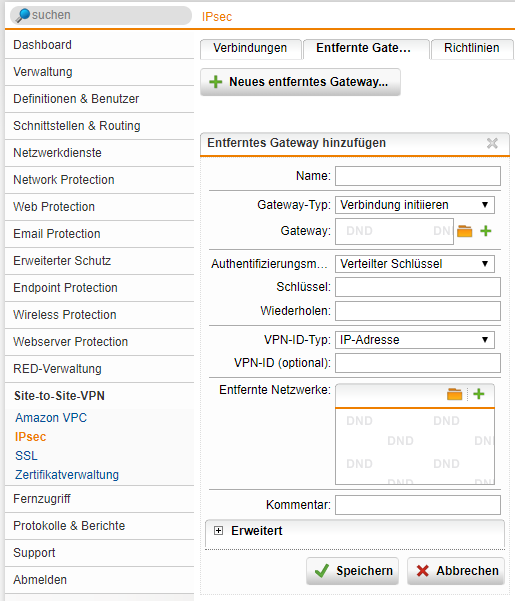Open the SSL link under Site-to-Site-VPN
Screen dimensions: 515x601
pos(26,456)
